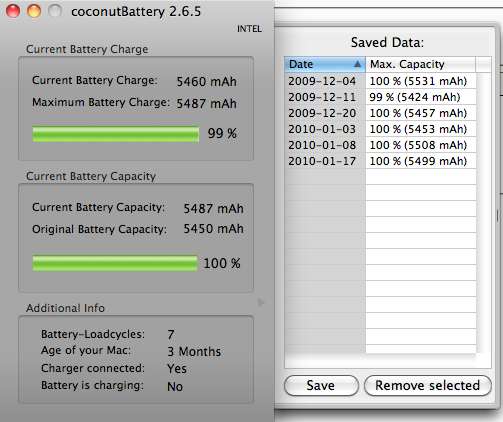Close the coconutBattery window with the red button

click(13, 11)
